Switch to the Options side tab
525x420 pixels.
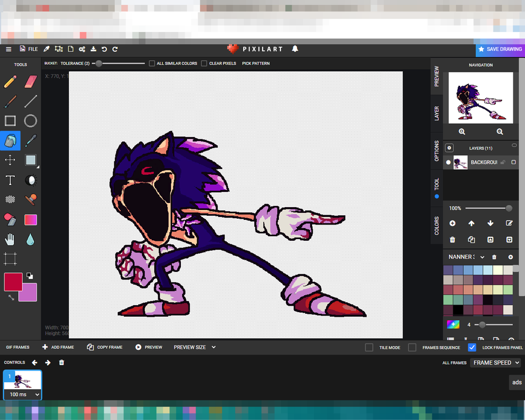point(436,150)
